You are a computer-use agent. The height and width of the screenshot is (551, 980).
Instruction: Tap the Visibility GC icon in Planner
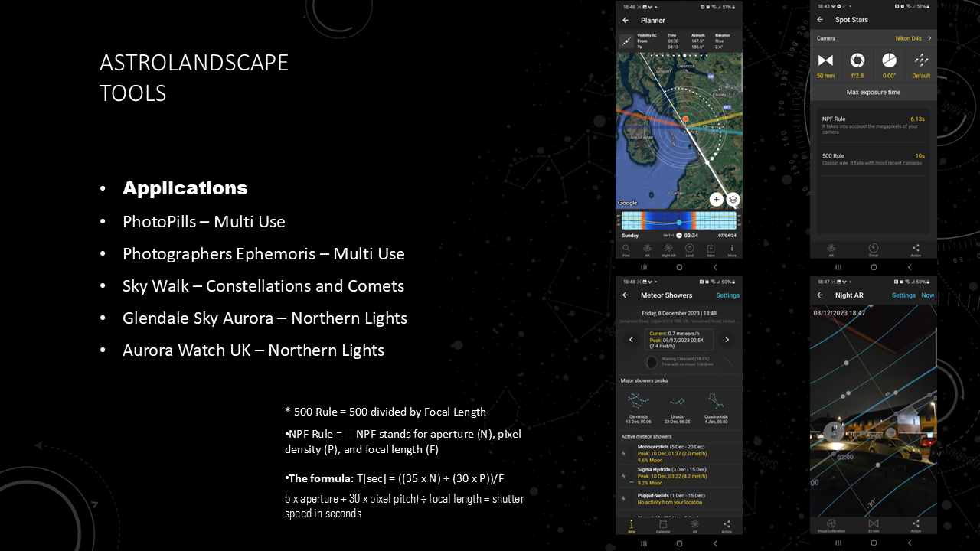(x=627, y=41)
